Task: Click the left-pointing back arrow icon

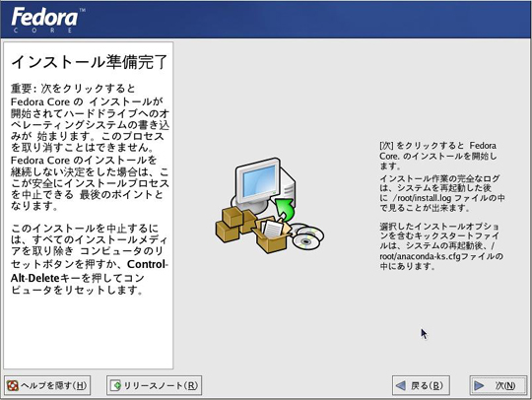Action: point(401,386)
